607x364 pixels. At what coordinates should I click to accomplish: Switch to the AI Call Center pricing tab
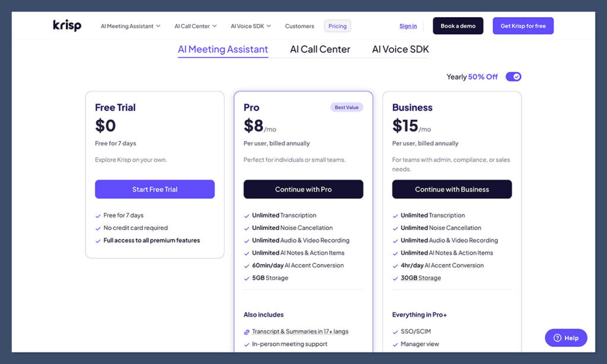coord(320,50)
